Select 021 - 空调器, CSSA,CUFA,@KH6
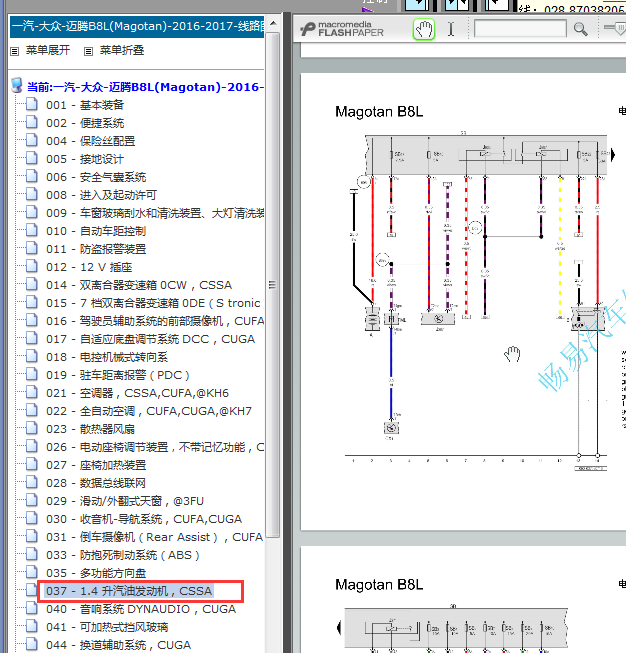This screenshot has height=653, width=626. tap(137, 393)
